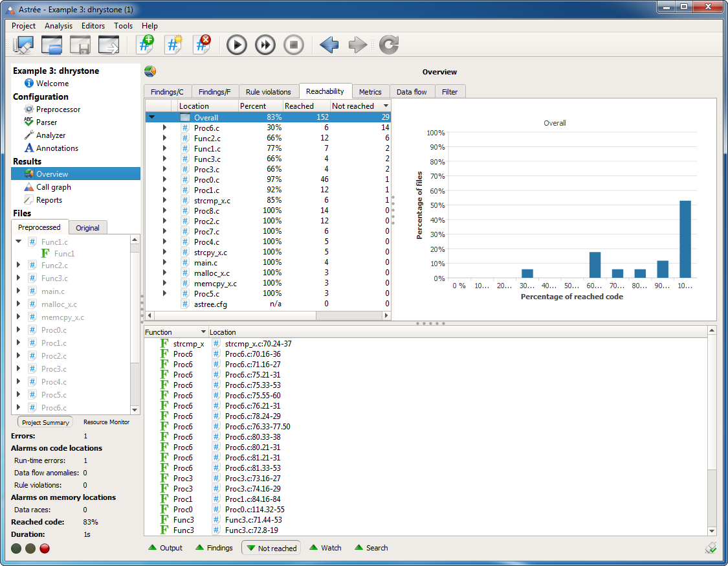Click the new project toolbar icon

(x=23, y=45)
